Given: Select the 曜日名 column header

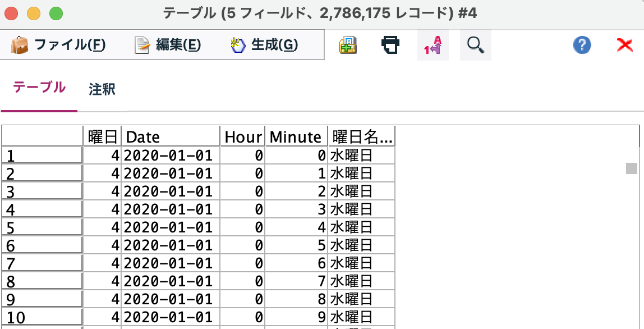Looking at the screenshot, I should [x=361, y=136].
